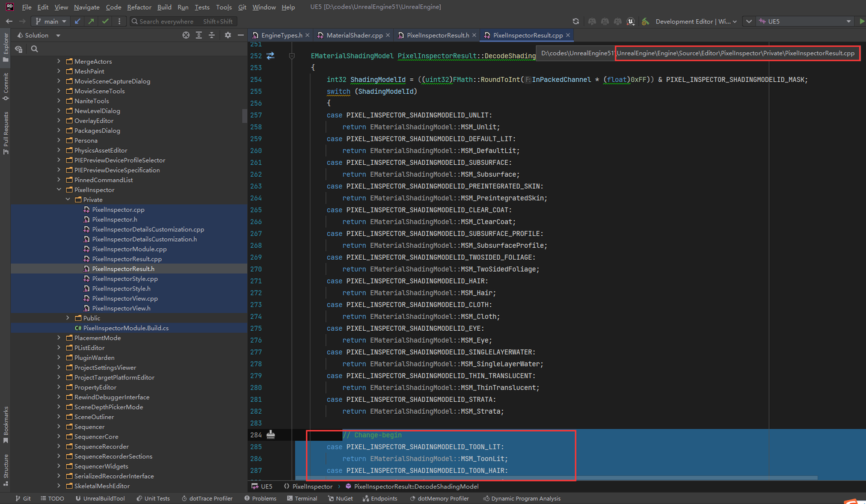
Task: Open the Refactor menu
Action: 139,7
